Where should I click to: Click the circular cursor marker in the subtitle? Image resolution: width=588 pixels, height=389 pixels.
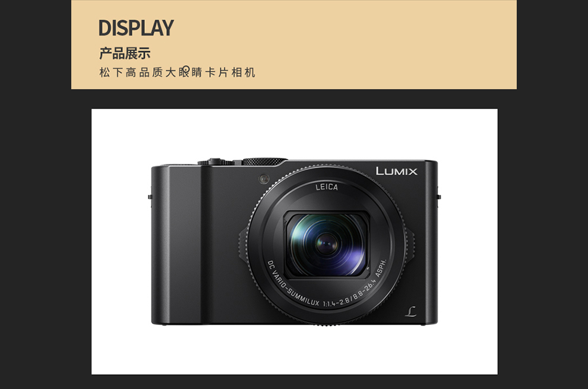(x=185, y=69)
